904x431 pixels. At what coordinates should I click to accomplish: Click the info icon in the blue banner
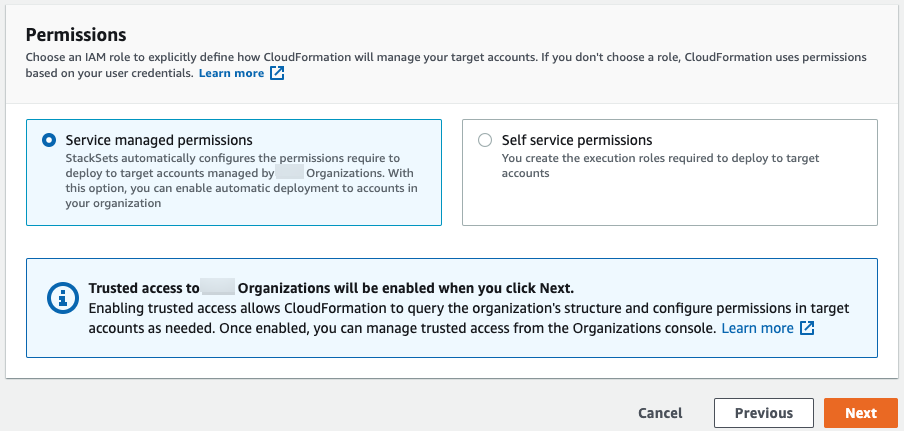[x=61, y=299]
